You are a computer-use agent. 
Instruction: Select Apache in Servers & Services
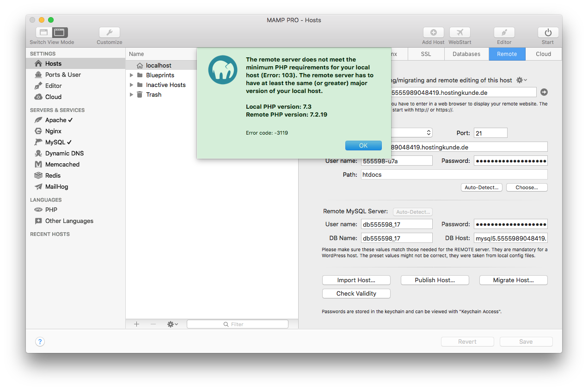(x=58, y=120)
